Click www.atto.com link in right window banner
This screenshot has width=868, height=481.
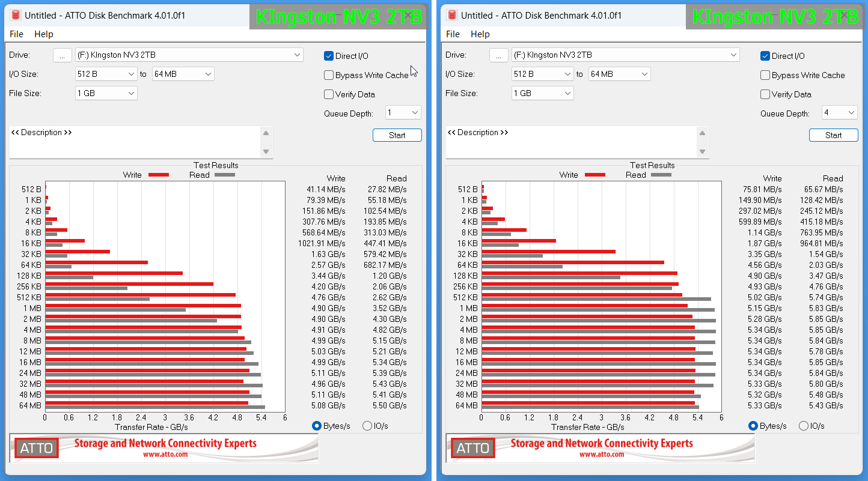click(602, 455)
